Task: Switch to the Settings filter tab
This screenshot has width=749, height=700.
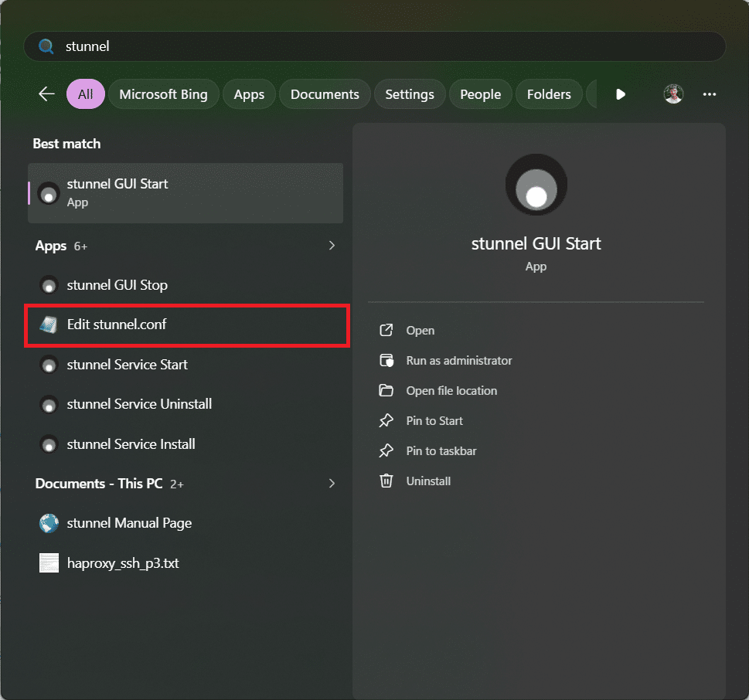Action: pyautogui.click(x=409, y=94)
